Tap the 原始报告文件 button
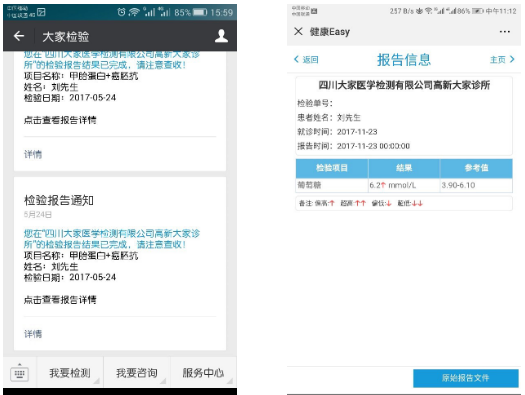Viewport: 525px width, 395px height. [465, 378]
